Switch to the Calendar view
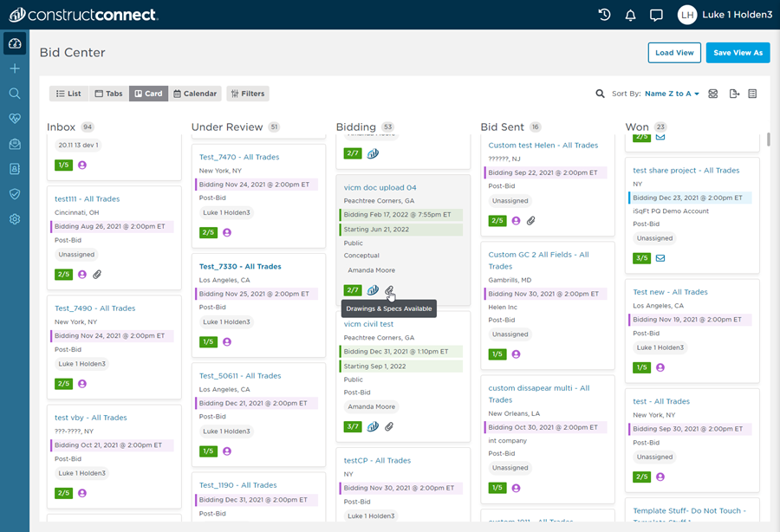 (x=195, y=94)
